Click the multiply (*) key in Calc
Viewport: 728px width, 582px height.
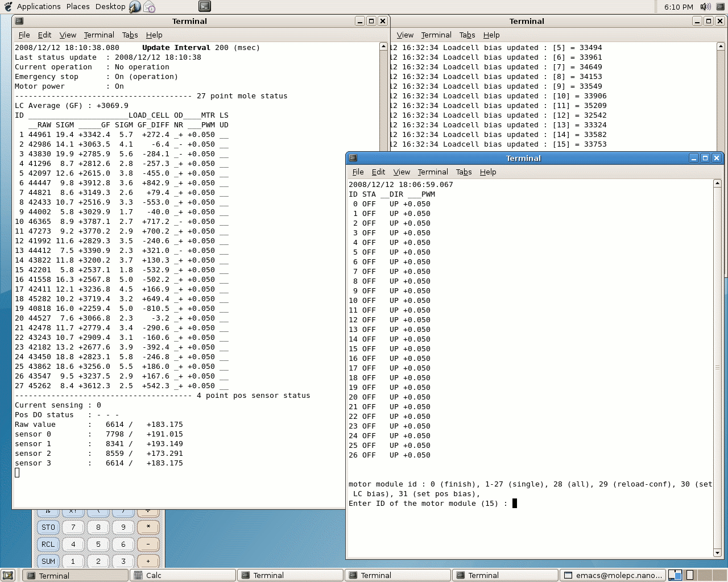(148, 527)
